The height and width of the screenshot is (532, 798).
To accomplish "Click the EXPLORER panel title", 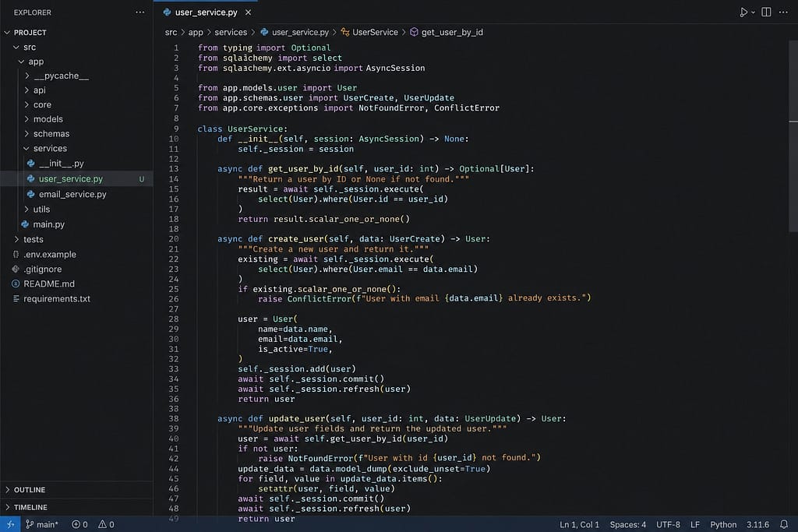I will coord(33,12).
